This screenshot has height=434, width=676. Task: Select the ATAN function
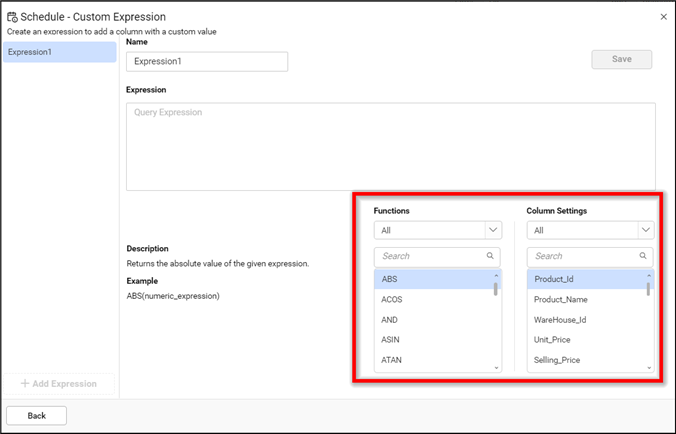tap(432, 360)
